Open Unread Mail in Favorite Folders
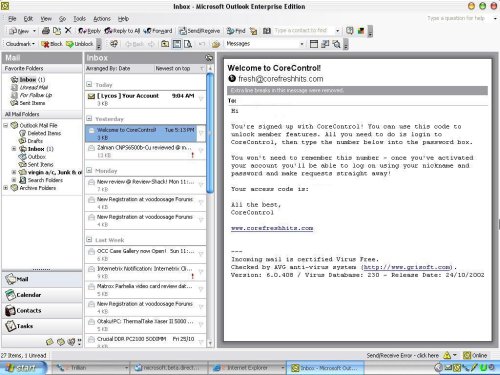 click(x=30, y=87)
